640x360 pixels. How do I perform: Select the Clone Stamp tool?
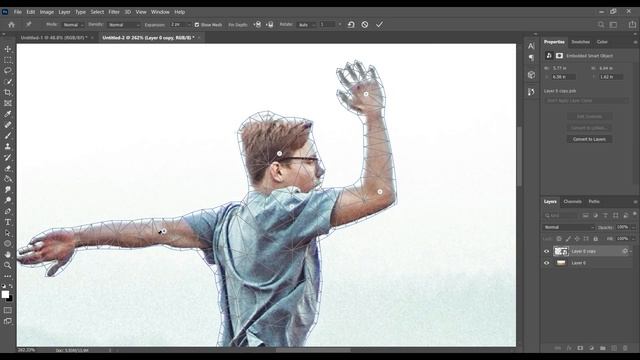[x=8, y=147]
